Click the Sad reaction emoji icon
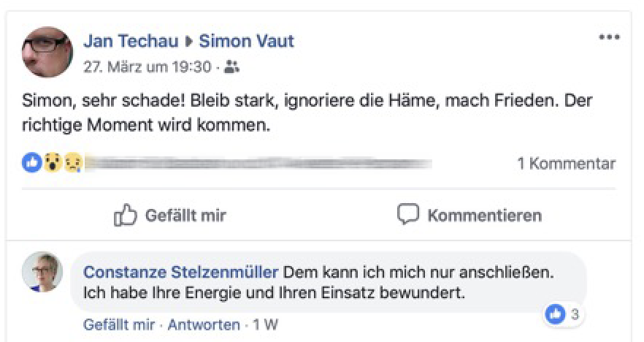Image resolution: width=644 pixels, height=342 pixels. [73, 163]
